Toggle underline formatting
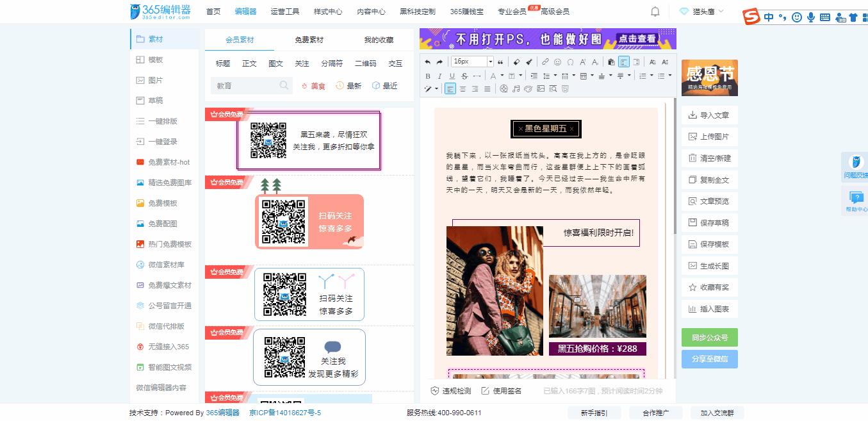This screenshot has width=868, height=421. pyautogui.click(x=452, y=76)
